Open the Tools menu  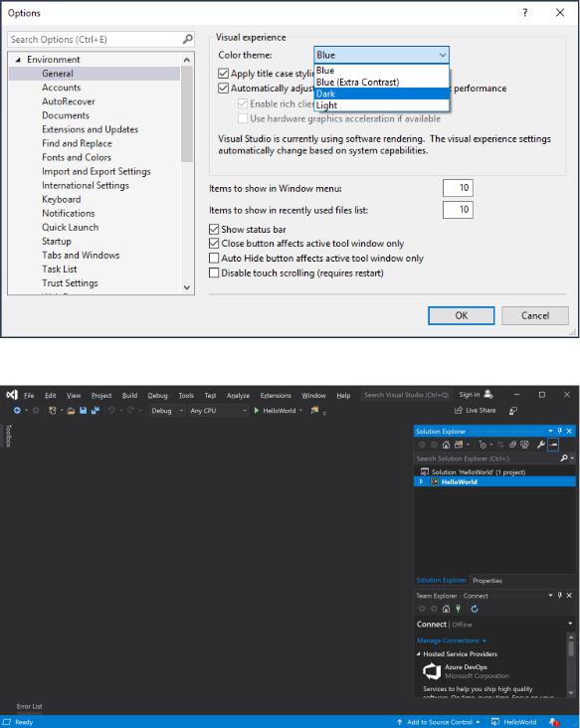tap(186, 396)
